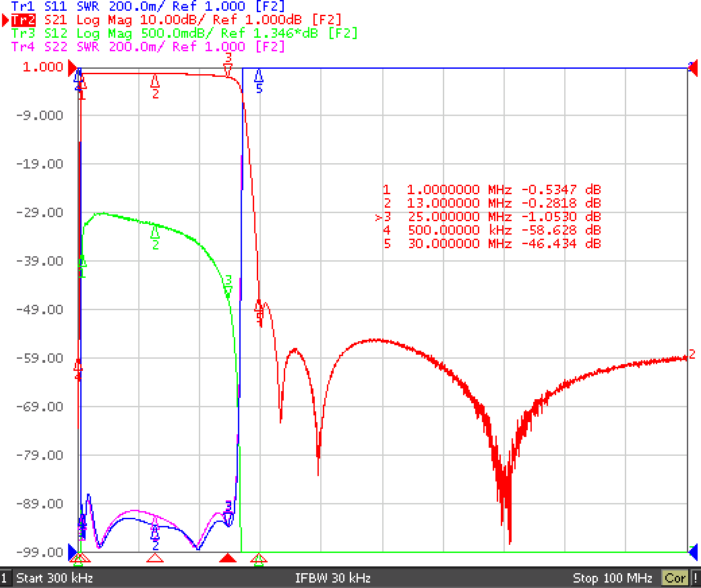Viewport: 701px width, 588px height.
Task: Click green marker 3 on S12 trace
Action: tap(228, 286)
